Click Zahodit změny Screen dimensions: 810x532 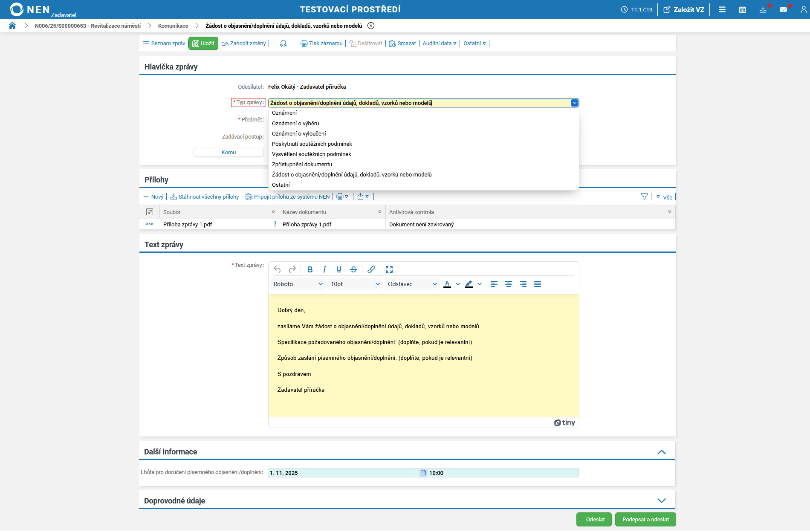[244, 43]
